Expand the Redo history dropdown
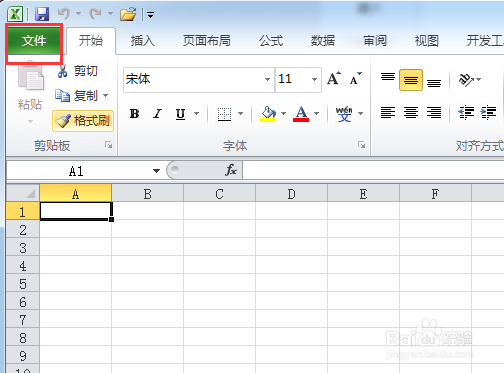504x373 pixels. pyautogui.click(x=110, y=14)
